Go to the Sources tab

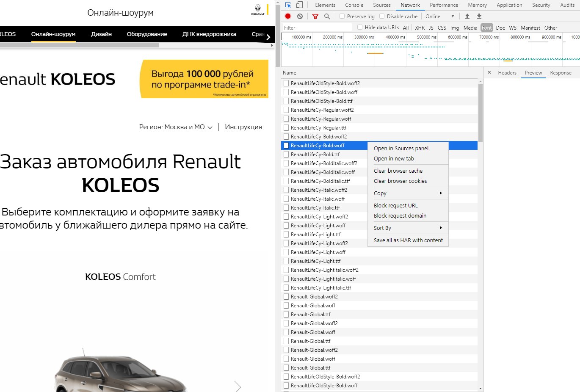pos(382,5)
